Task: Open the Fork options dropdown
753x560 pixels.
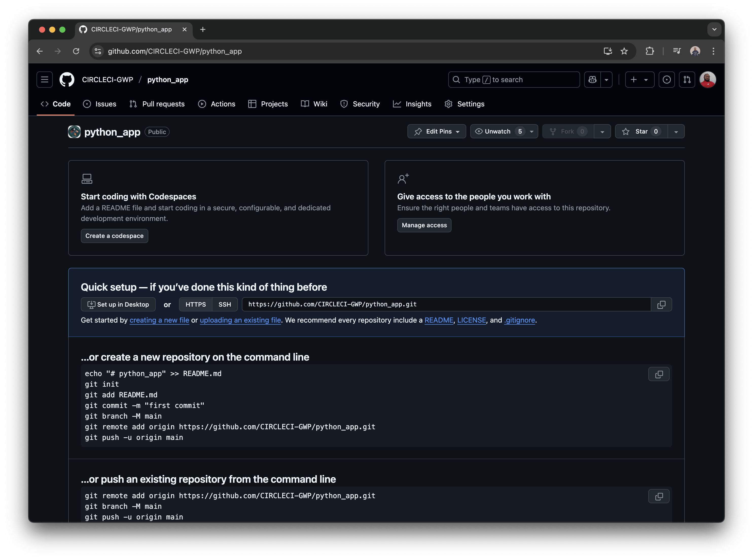Action: click(602, 131)
